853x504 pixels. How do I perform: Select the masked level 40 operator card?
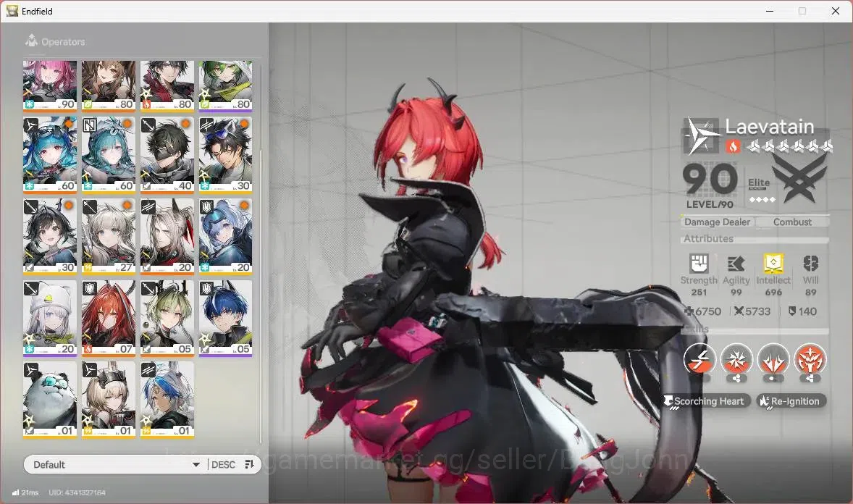[x=167, y=155]
